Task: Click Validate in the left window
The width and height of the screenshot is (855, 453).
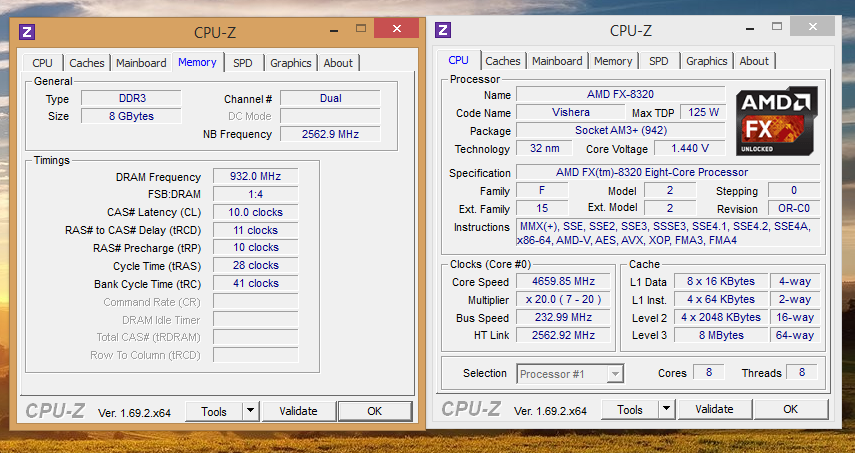Action: 298,412
